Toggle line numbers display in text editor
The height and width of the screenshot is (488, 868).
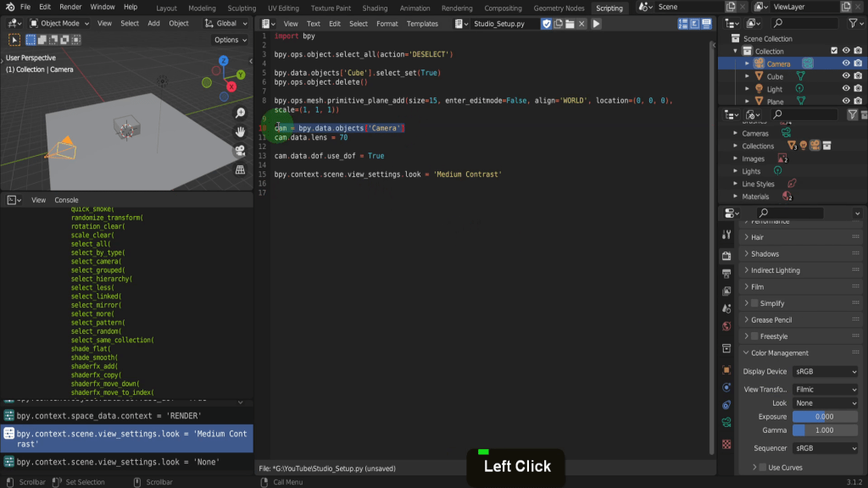point(682,24)
